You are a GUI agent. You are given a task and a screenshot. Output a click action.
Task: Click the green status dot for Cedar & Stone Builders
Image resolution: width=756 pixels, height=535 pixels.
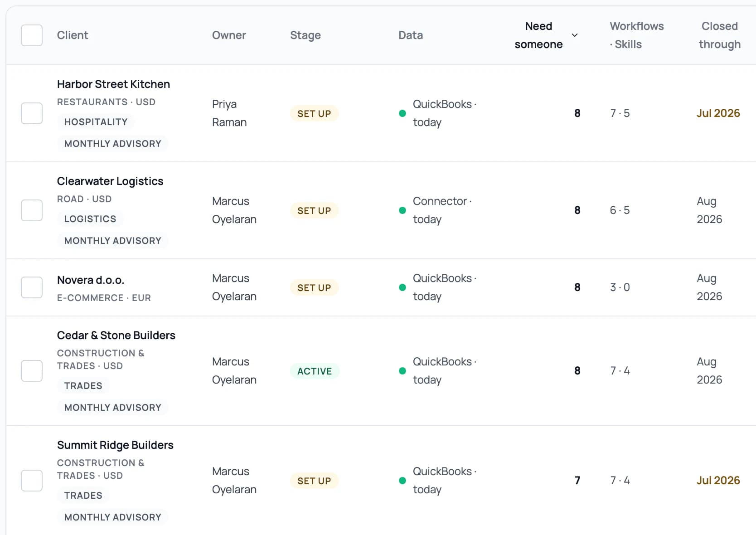(402, 371)
